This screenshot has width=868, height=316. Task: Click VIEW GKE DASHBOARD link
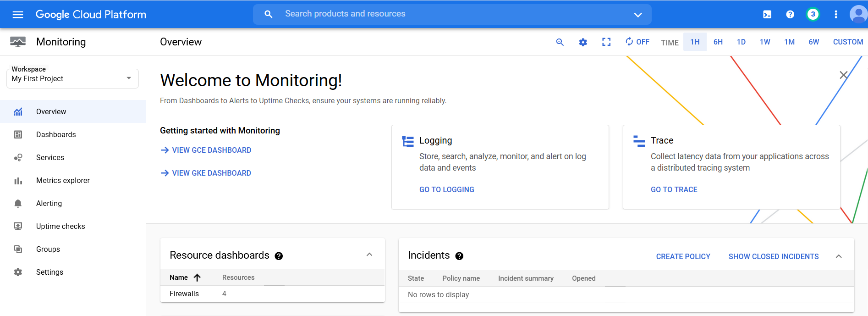click(206, 173)
